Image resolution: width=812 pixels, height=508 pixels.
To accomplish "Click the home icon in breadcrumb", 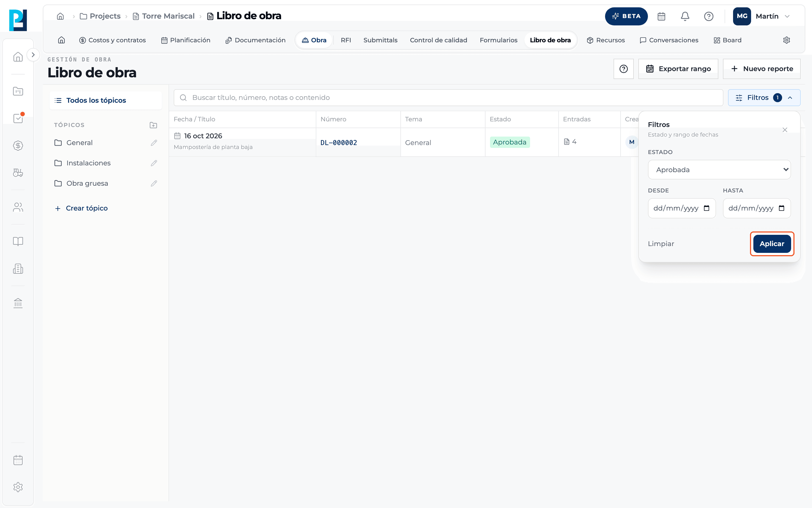I will [x=60, y=16].
